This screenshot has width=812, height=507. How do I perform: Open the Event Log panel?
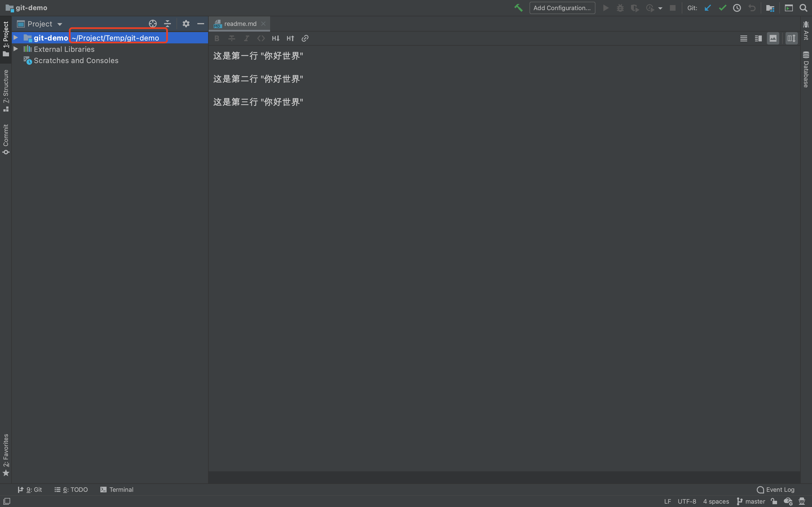[x=775, y=490]
